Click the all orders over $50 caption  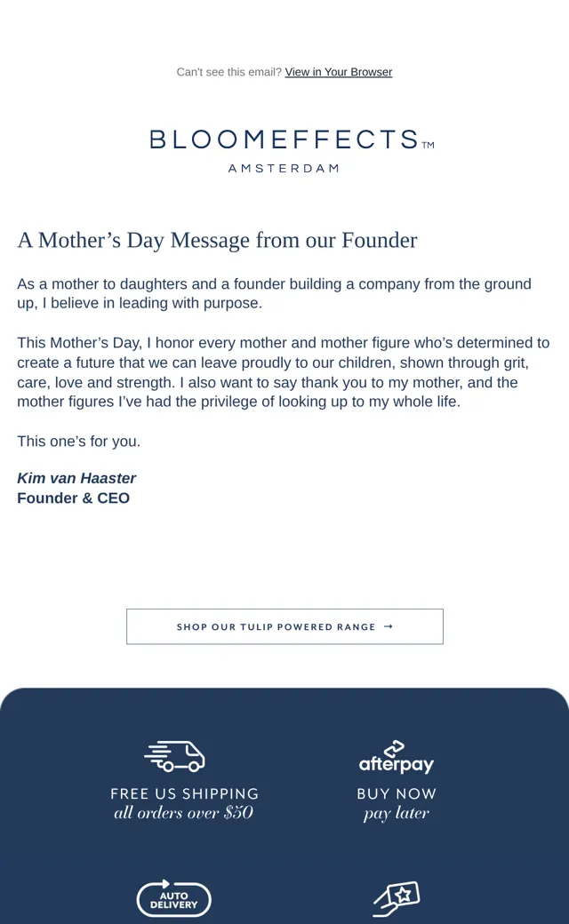(x=183, y=813)
